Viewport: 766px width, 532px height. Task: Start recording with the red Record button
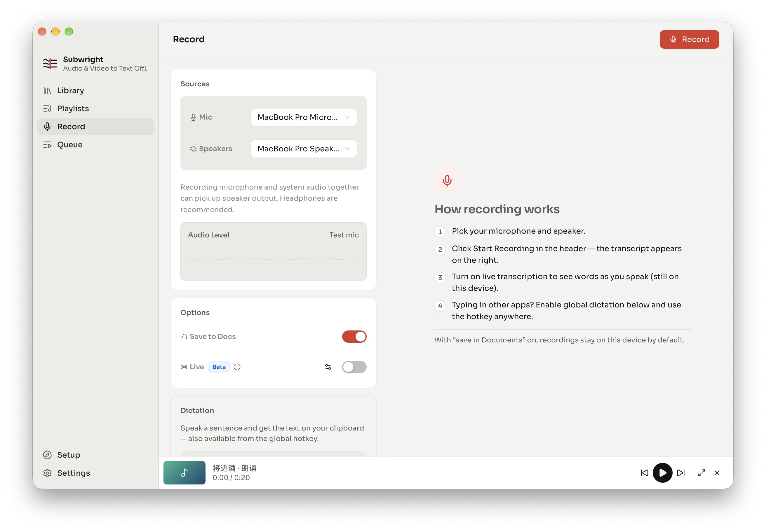coord(689,39)
